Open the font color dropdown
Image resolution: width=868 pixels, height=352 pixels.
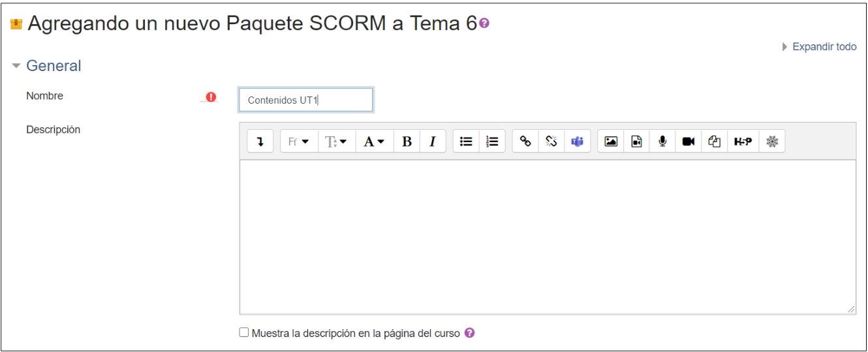[x=375, y=141]
